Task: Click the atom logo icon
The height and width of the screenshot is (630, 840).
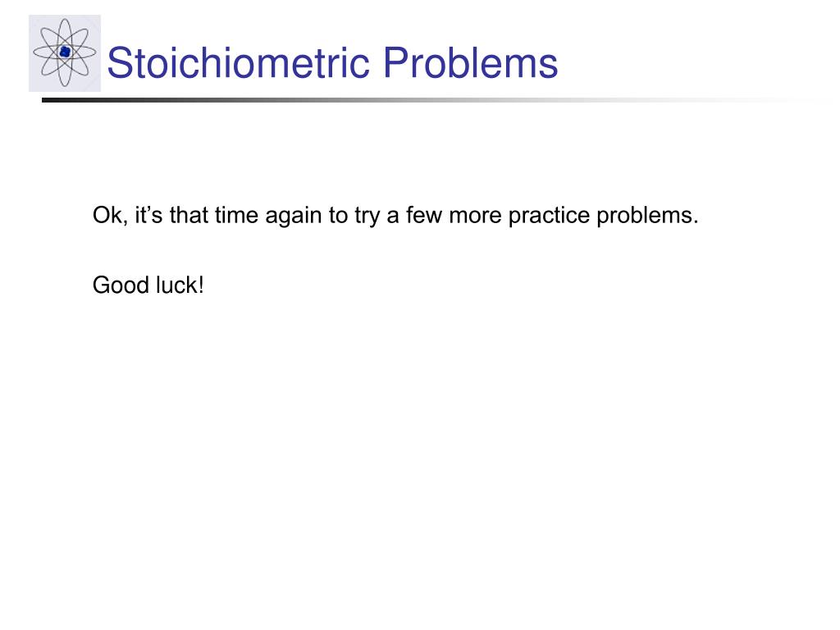Action: tap(64, 52)
